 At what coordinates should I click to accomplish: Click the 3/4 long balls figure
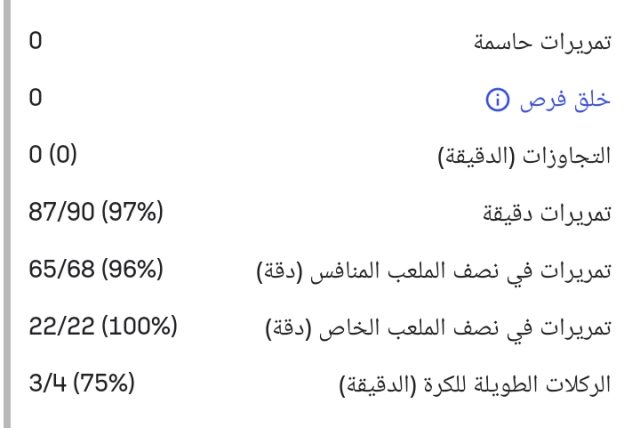[x=46, y=385]
